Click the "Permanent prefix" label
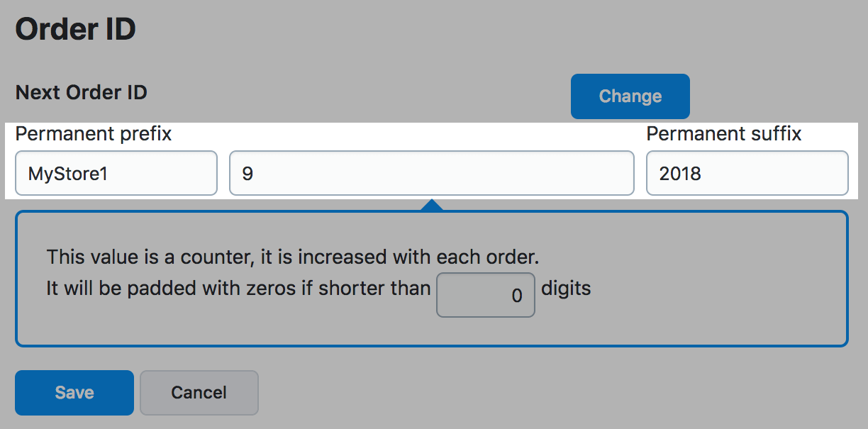Viewport: 868px width, 429px height. (94, 133)
